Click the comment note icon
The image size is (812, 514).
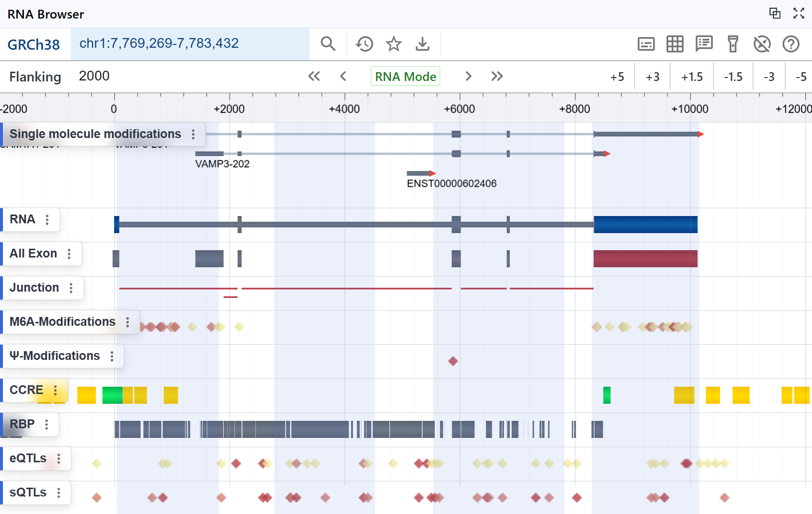(704, 44)
